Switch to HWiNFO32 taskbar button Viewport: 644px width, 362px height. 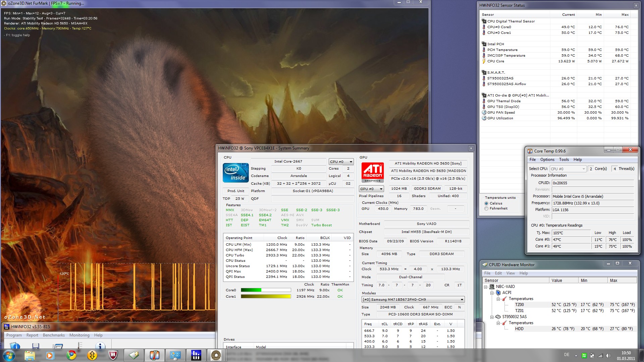[x=196, y=355]
